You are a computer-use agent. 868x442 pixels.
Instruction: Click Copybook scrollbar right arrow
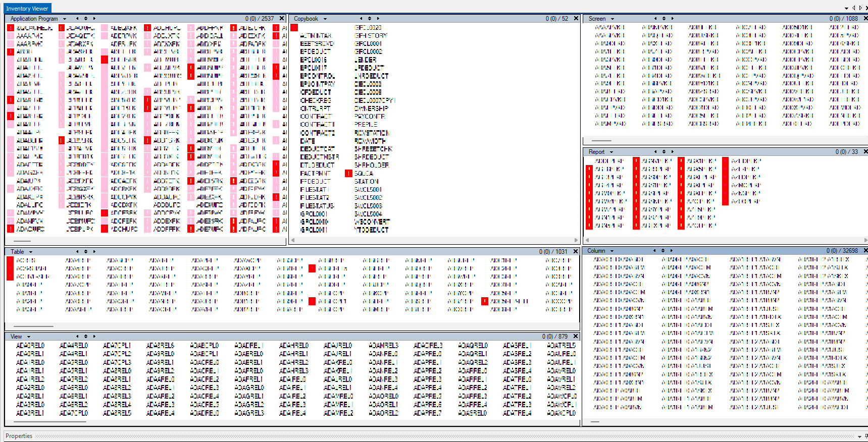point(576,240)
